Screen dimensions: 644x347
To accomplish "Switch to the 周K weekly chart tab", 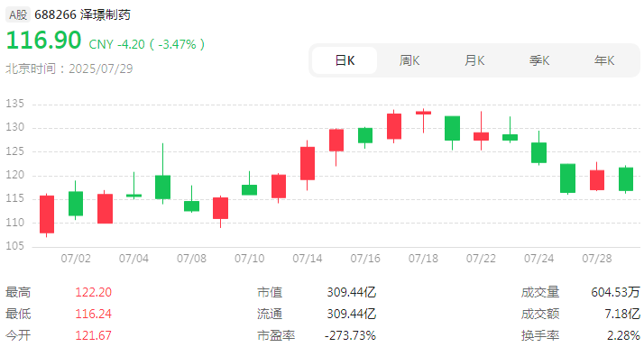I will click(409, 60).
